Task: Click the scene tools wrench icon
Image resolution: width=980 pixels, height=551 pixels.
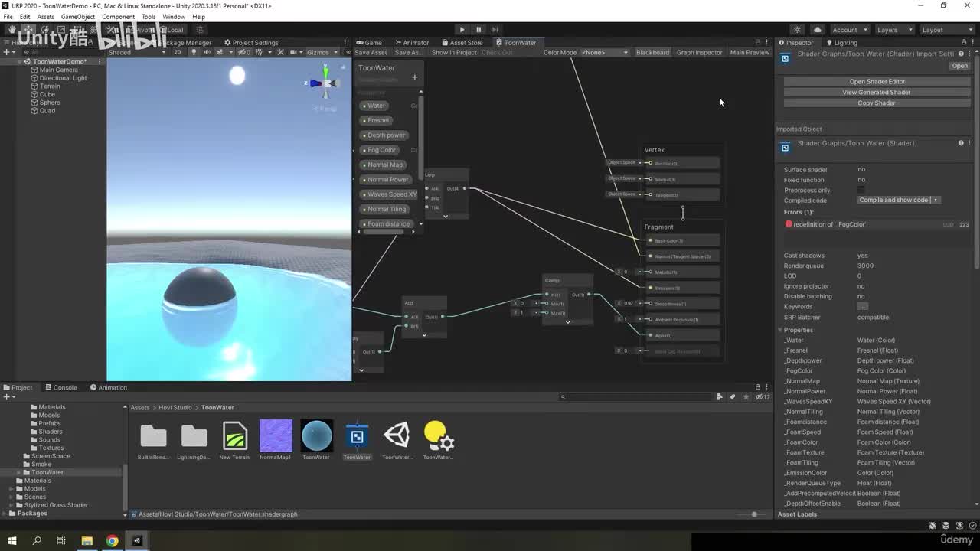Action: 281,52
